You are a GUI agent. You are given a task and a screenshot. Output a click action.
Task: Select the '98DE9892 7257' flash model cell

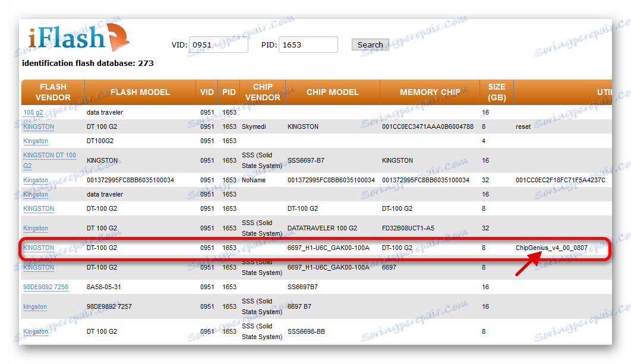coord(109,306)
